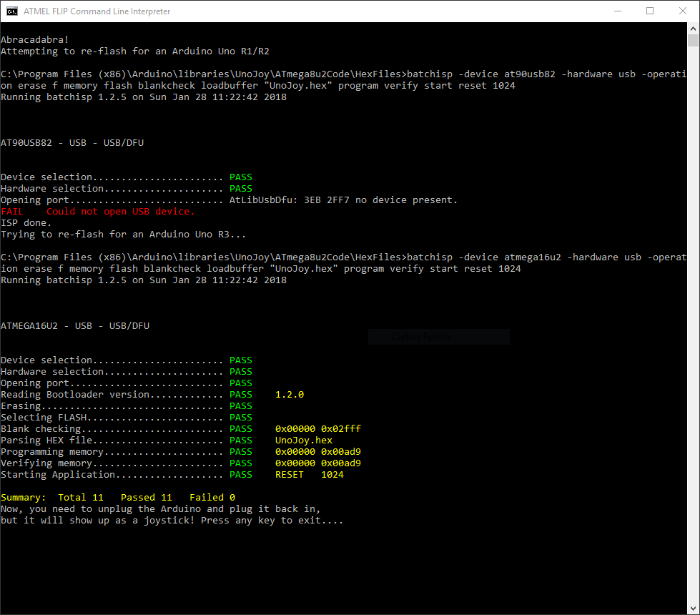The height and width of the screenshot is (615, 700).
Task: Click 'Failed 0' in the summary
Action: click(212, 498)
